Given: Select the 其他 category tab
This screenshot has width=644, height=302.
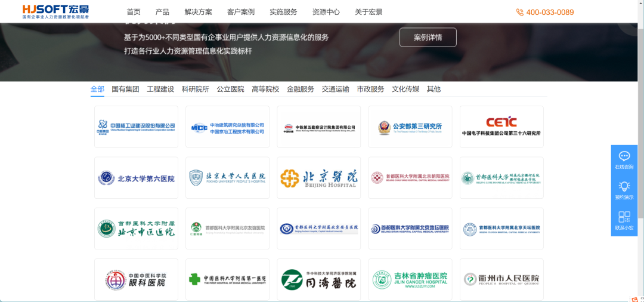Looking at the screenshot, I should pyautogui.click(x=434, y=89).
